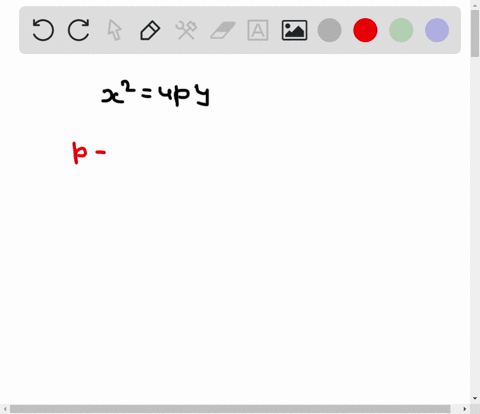Click the horizontal scrollbar thumb
The image size is (480, 414).
point(230,409)
